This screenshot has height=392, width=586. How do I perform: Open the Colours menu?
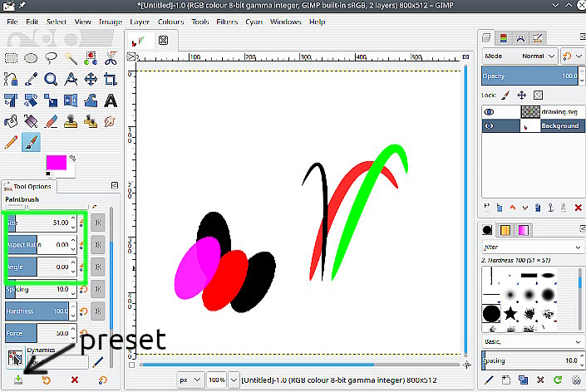click(170, 21)
